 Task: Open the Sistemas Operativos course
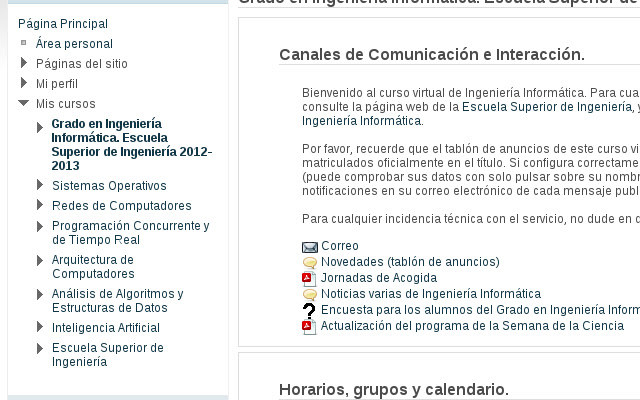tap(109, 186)
